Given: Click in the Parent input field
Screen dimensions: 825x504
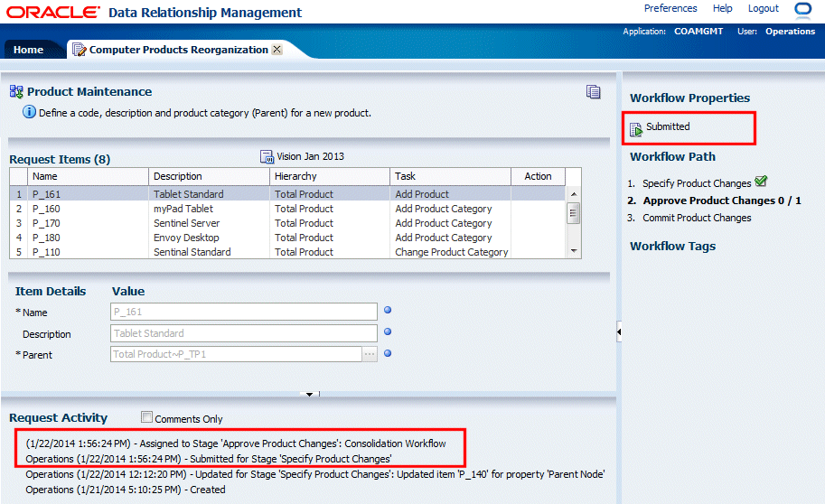Looking at the screenshot, I should pyautogui.click(x=236, y=354).
